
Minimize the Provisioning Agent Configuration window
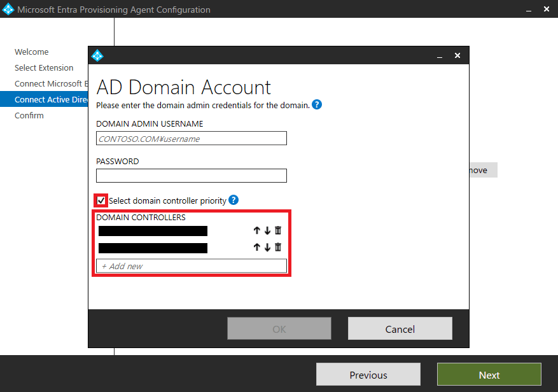click(x=529, y=10)
